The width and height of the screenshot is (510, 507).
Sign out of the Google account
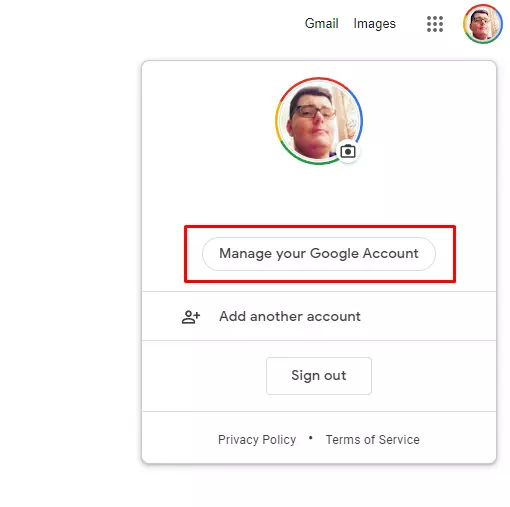319,376
